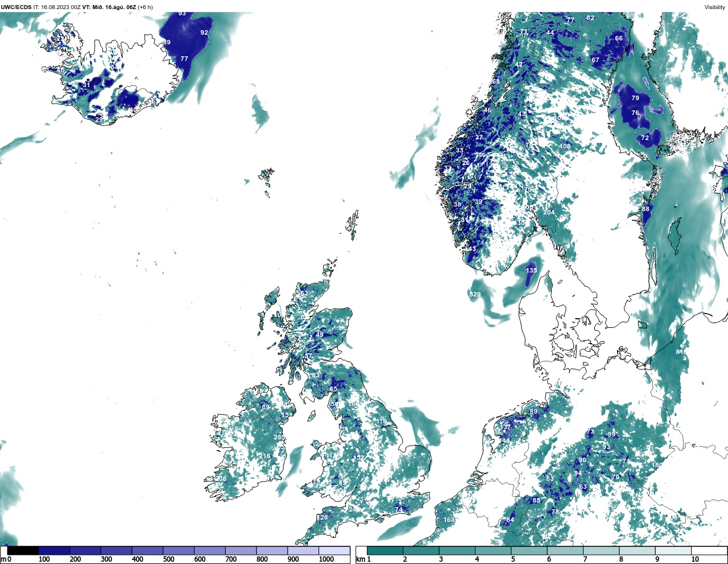Click the legend label '700'

(231, 559)
